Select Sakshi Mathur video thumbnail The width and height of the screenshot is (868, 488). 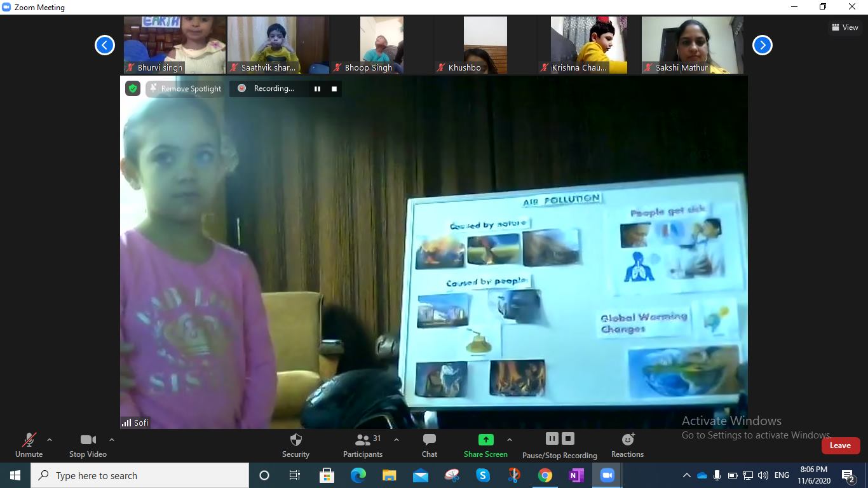(x=693, y=45)
